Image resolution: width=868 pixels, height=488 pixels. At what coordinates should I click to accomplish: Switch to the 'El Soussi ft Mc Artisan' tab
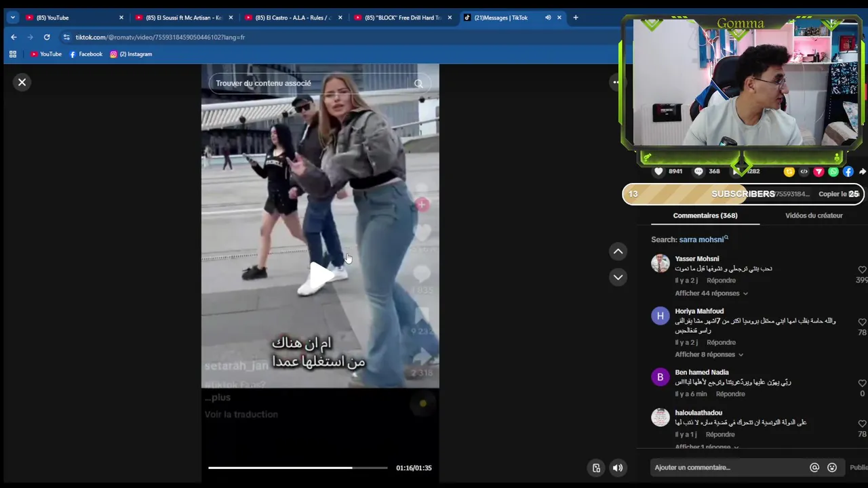click(x=183, y=18)
